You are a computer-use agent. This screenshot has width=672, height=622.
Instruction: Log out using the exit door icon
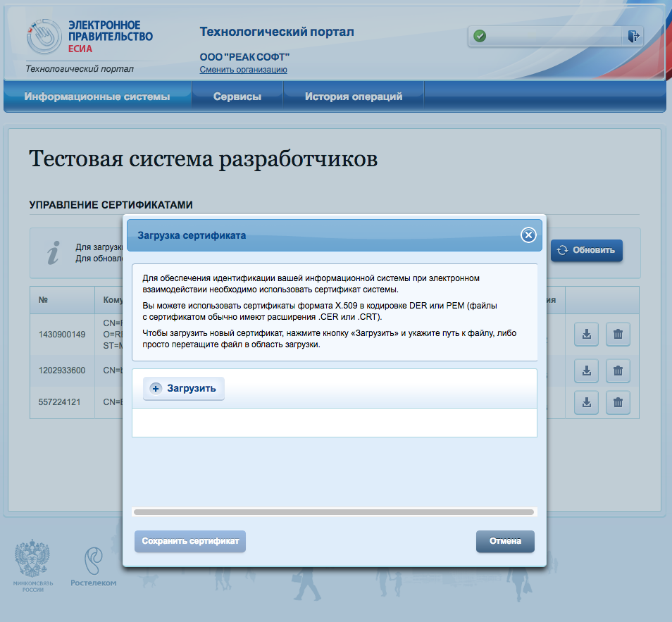[x=633, y=35]
